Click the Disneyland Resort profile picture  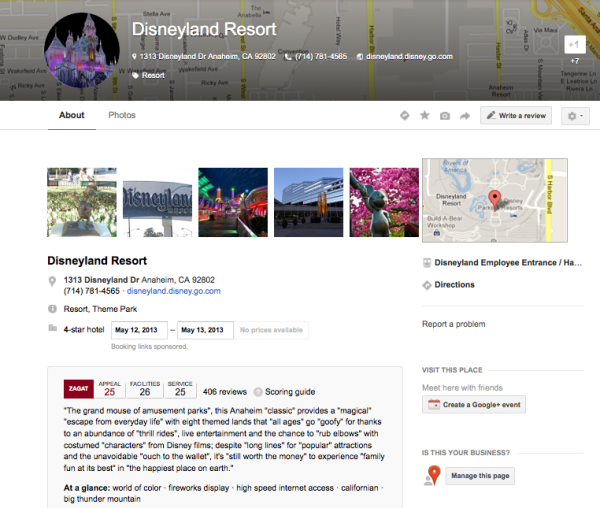[82, 50]
